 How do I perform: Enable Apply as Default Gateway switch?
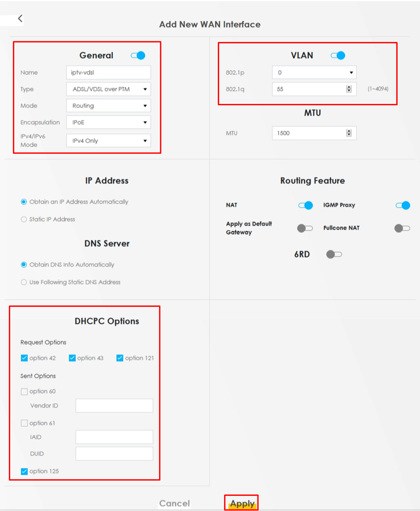[x=305, y=228]
